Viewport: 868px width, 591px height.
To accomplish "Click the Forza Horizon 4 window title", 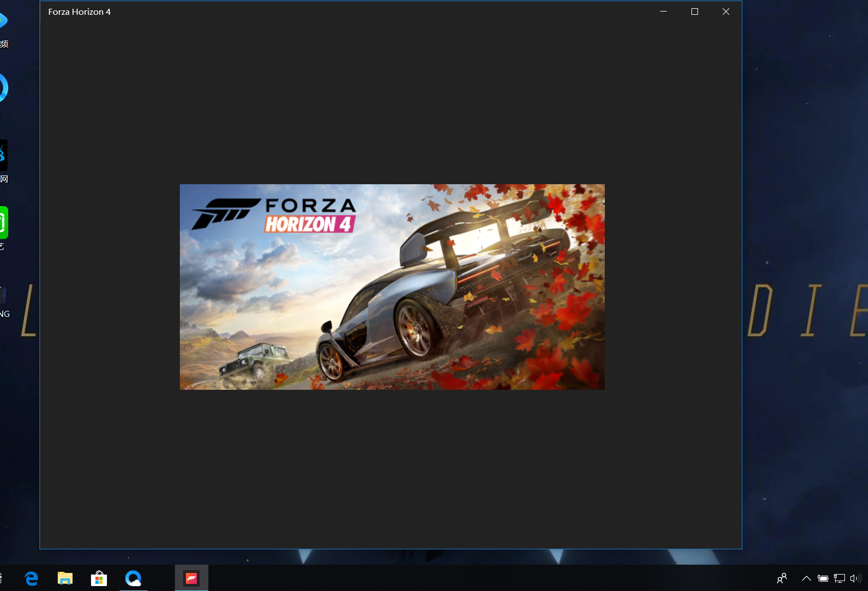I will click(x=80, y=12).
